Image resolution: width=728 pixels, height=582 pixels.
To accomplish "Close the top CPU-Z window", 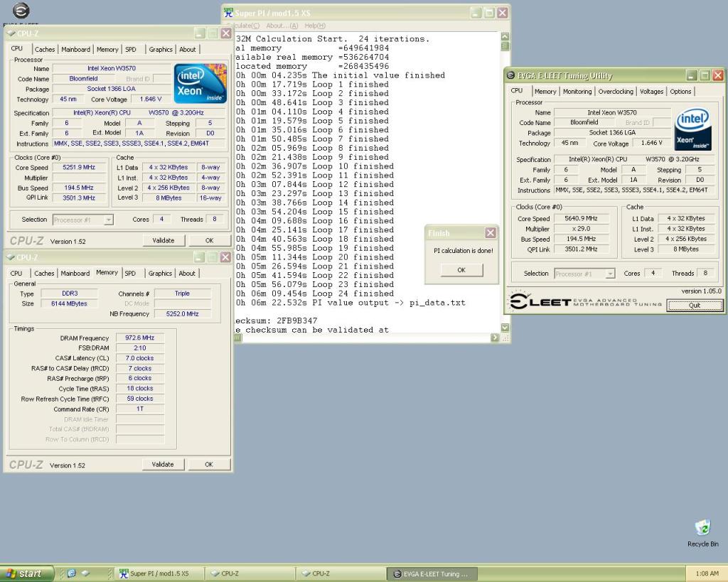I will [226, 33].
